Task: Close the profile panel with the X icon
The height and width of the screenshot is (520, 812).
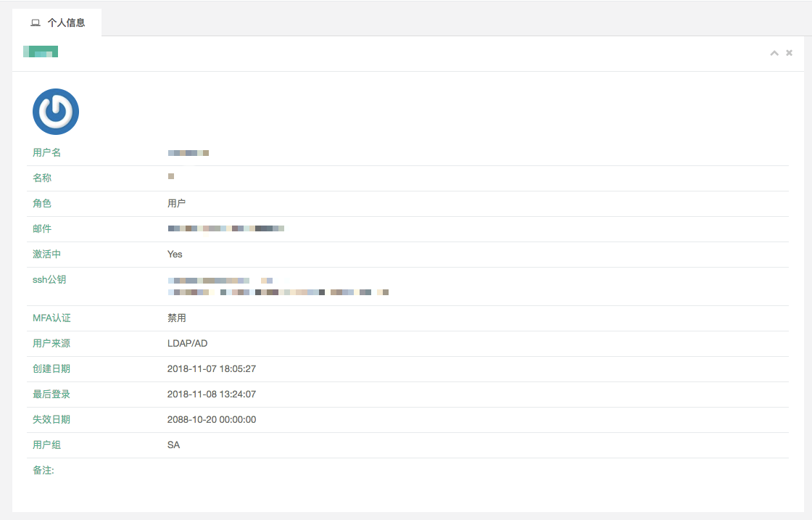Action: 790,53
